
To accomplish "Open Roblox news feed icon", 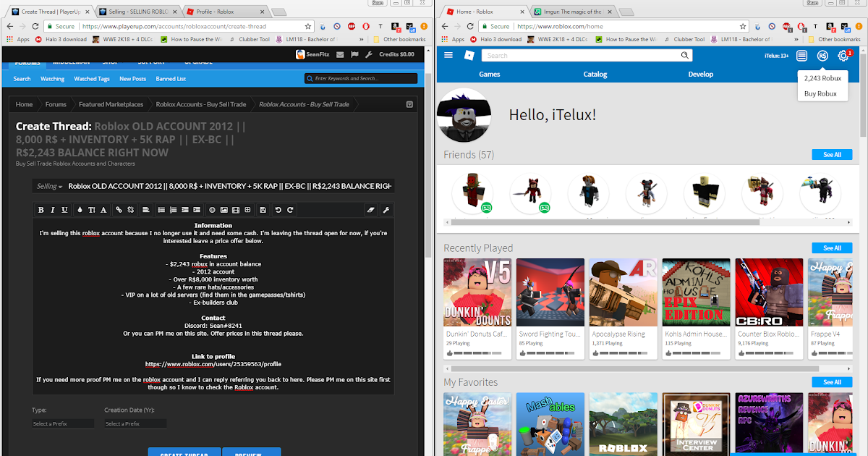I will [x=801, y=56].
